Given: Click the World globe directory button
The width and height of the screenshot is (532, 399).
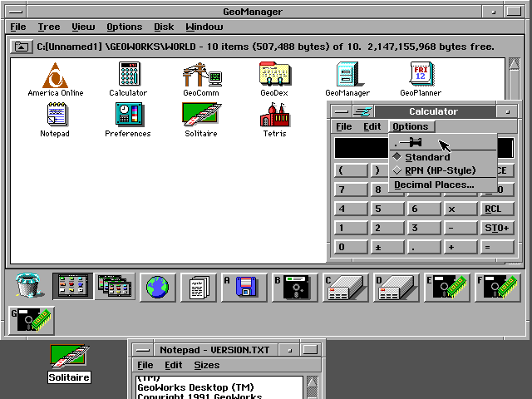Looking at the screenshot, I should tap(157, 287).
